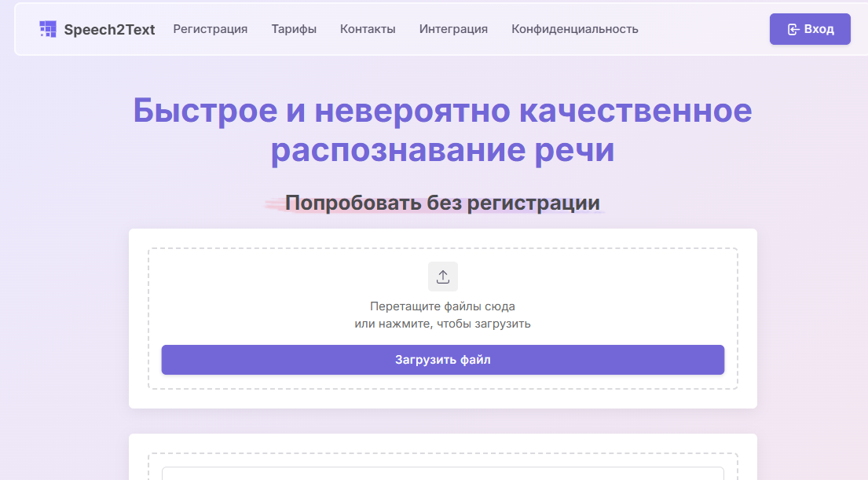Click the Вход button label
The image size is (868, 480).
819,29
